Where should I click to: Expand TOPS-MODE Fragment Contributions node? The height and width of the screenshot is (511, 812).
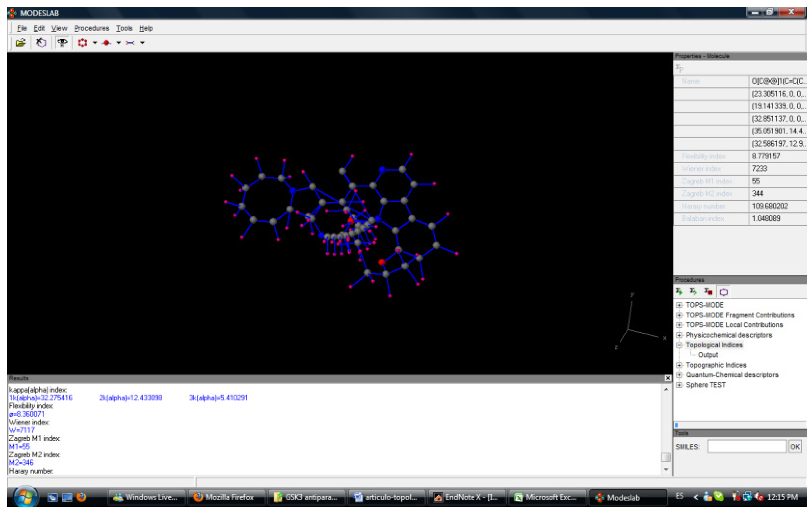[x=679, y=315]
